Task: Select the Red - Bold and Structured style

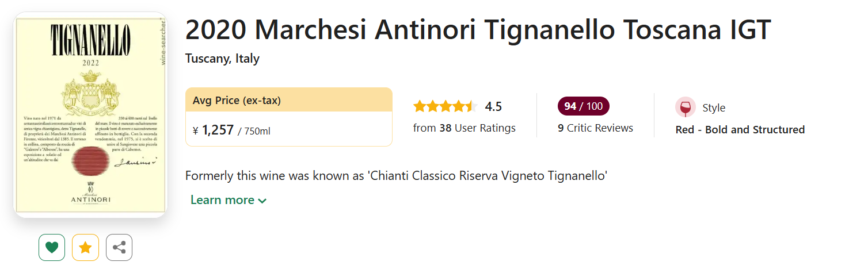Action: point(740,130)
